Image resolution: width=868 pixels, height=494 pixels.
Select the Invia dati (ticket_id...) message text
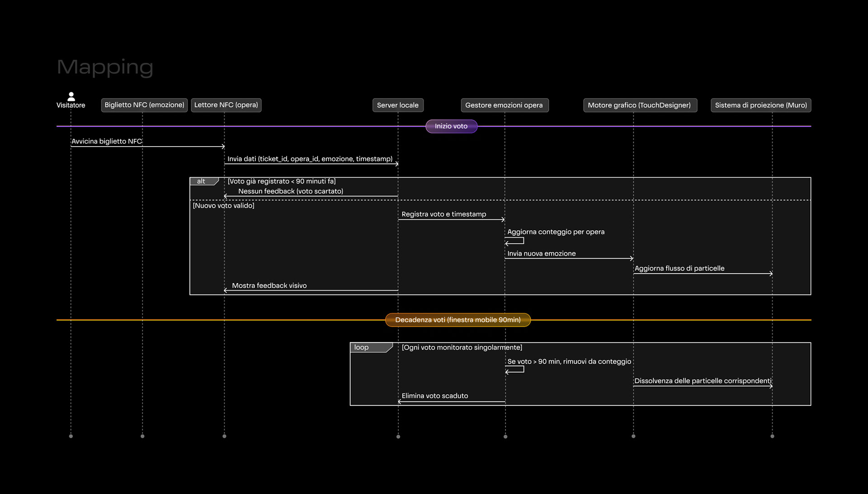point(310,159)
